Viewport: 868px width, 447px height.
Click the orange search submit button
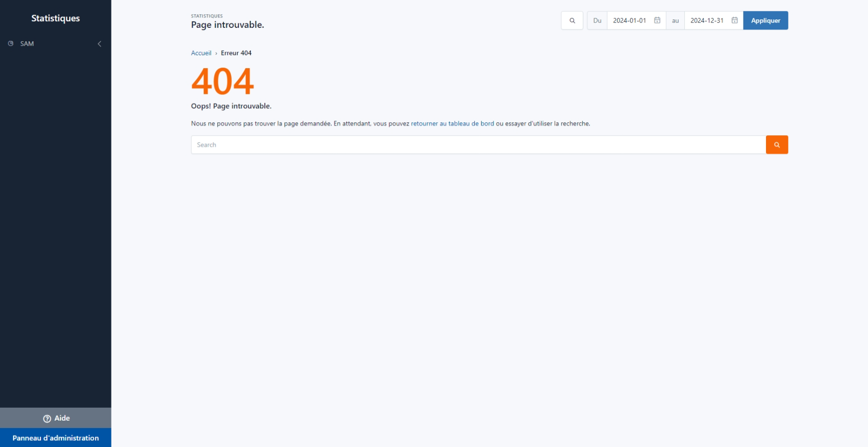[776, 145]
